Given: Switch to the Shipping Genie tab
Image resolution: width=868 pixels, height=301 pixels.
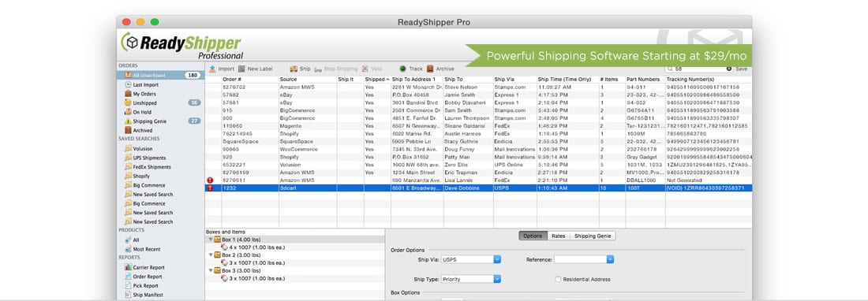Looking at the screenshot, I should click(593, 236).
